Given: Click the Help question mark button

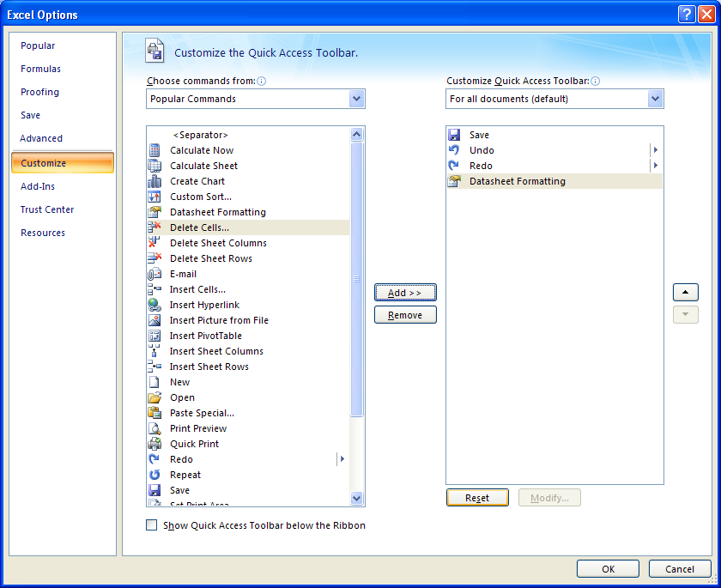Looking at the screenshot, I should point(687,15).
